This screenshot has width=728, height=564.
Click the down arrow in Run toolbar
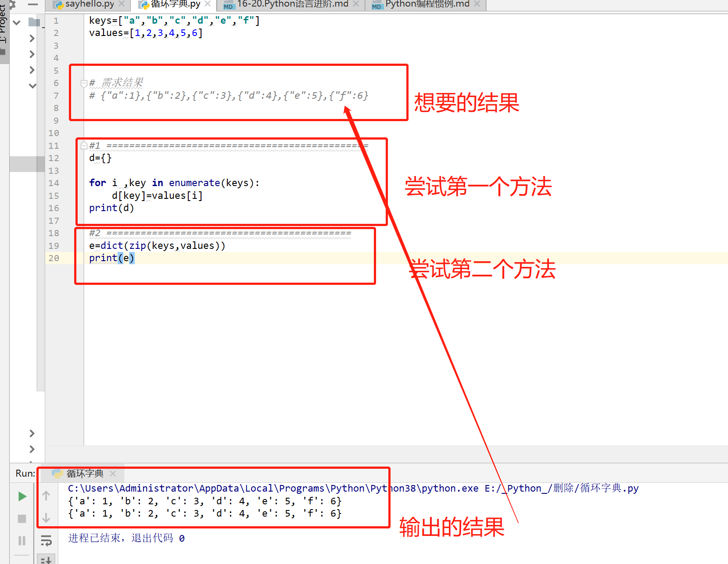click(x=46, y=518)
